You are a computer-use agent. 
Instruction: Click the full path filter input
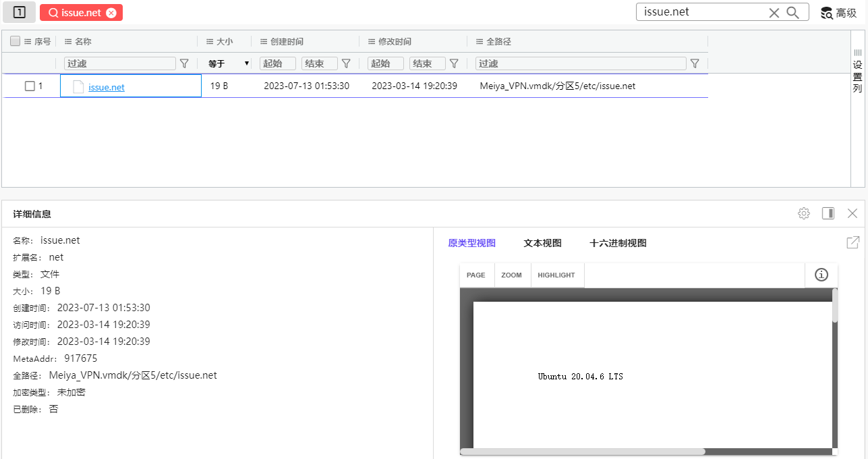(581, 63)
